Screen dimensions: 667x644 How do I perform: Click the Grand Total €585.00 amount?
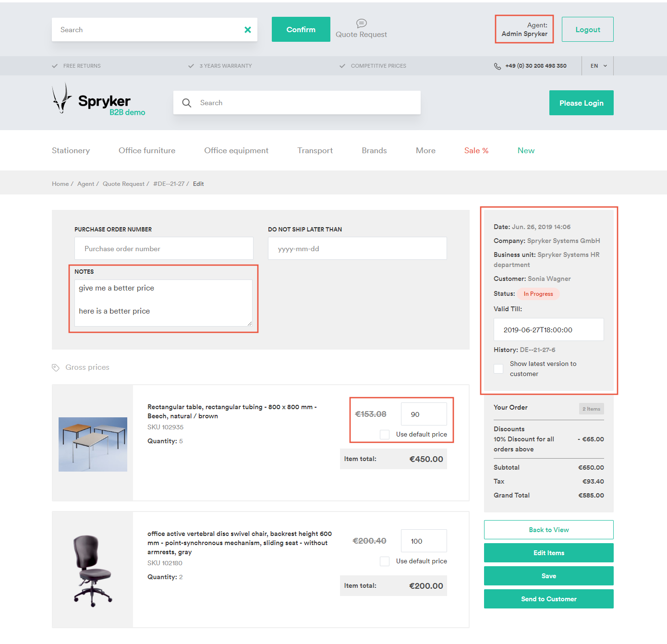coord(591,495)
